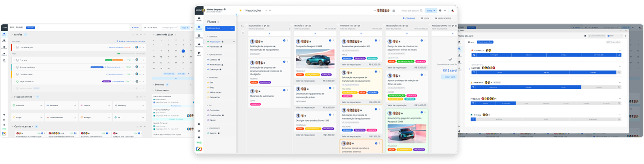Open the Comercial recent flow tile

pyautogui.click(x=27, y=105)
